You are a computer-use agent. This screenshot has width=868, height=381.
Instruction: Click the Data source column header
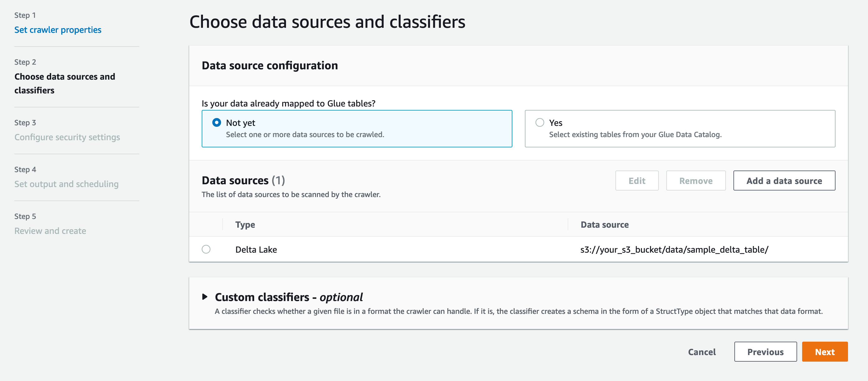pos(604,225)
